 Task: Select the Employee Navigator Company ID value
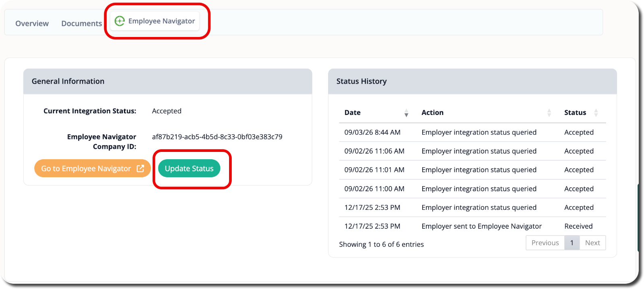217,137
